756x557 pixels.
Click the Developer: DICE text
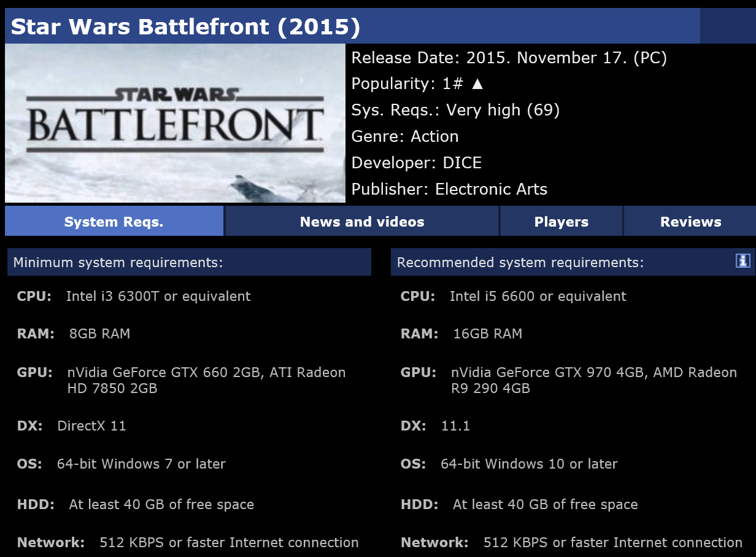tap(417, 163)
